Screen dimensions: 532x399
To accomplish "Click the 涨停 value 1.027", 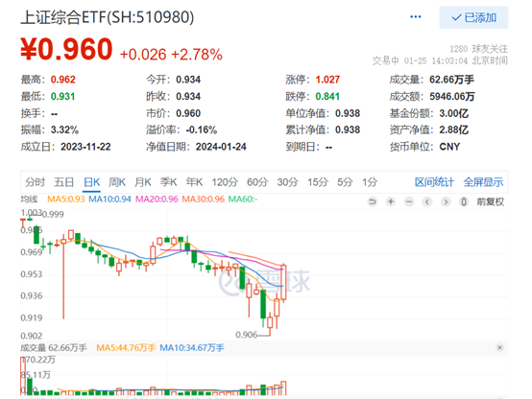I will point(327,80).
